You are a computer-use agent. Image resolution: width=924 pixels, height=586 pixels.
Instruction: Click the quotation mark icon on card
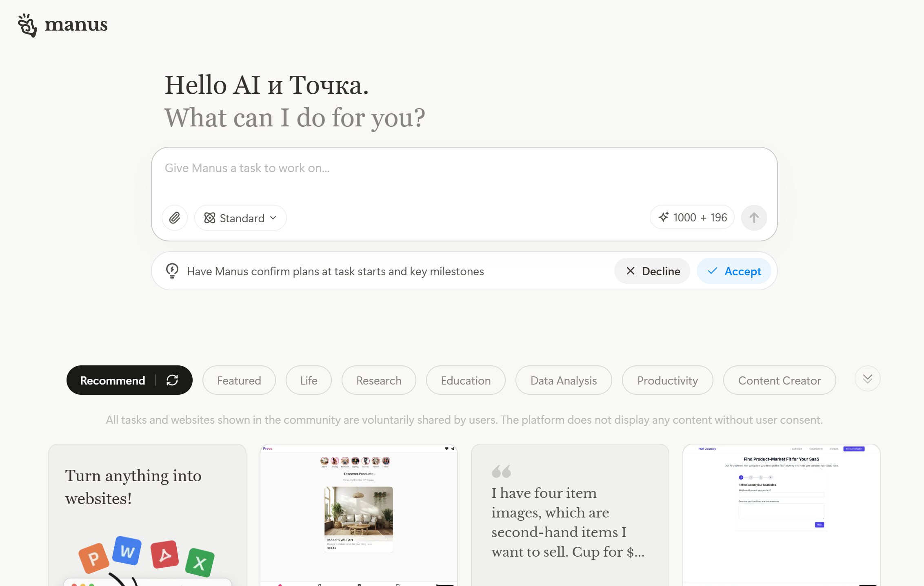click(x=501, y=471)
